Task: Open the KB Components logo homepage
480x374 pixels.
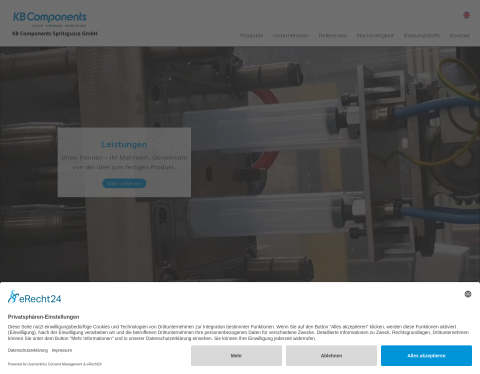Action: click(50, 19)
